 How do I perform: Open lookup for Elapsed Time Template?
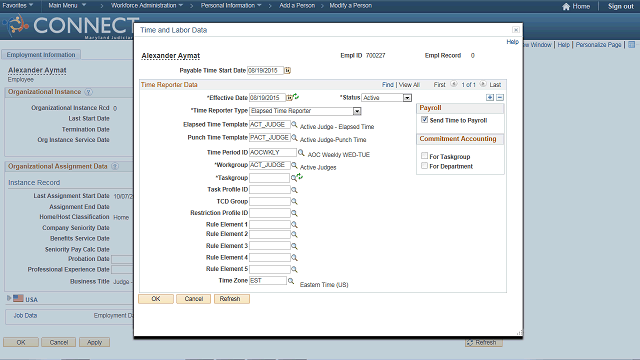pos(294,124)
